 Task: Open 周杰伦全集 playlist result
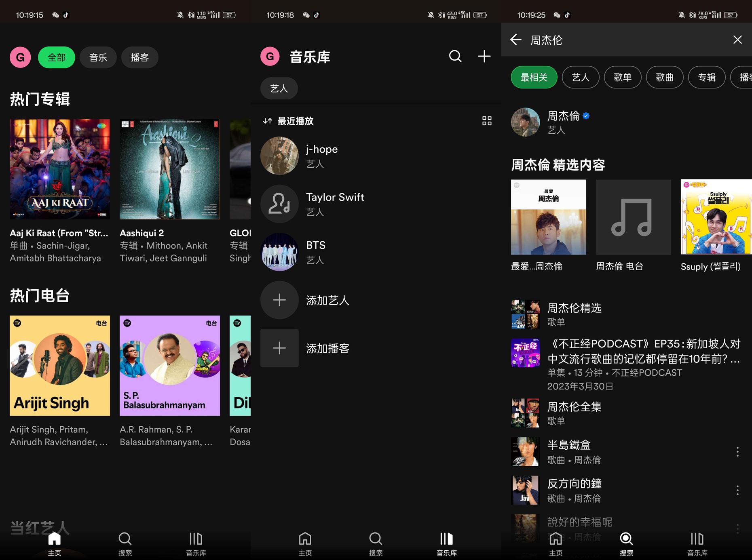point(627,413)
